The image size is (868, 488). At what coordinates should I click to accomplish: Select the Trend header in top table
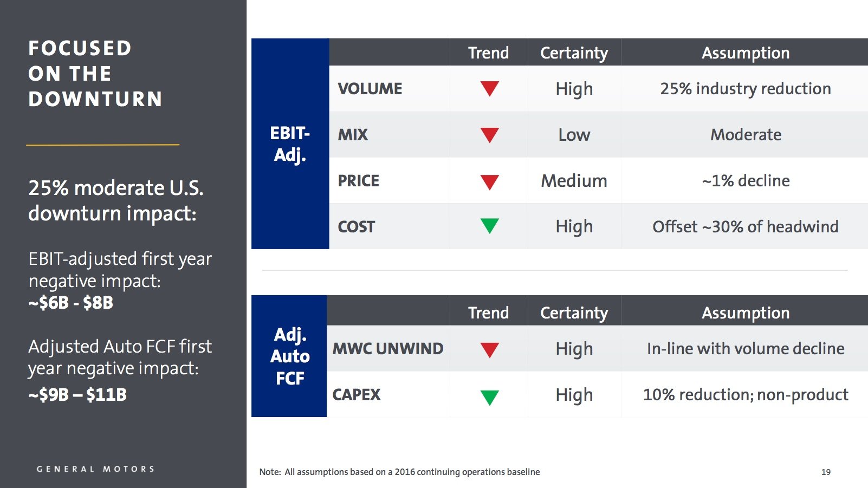[x=488, y=53]
